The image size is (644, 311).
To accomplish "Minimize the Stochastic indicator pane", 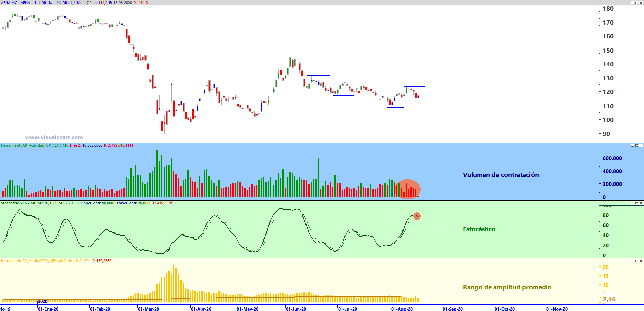I will [x=632, y=203].
